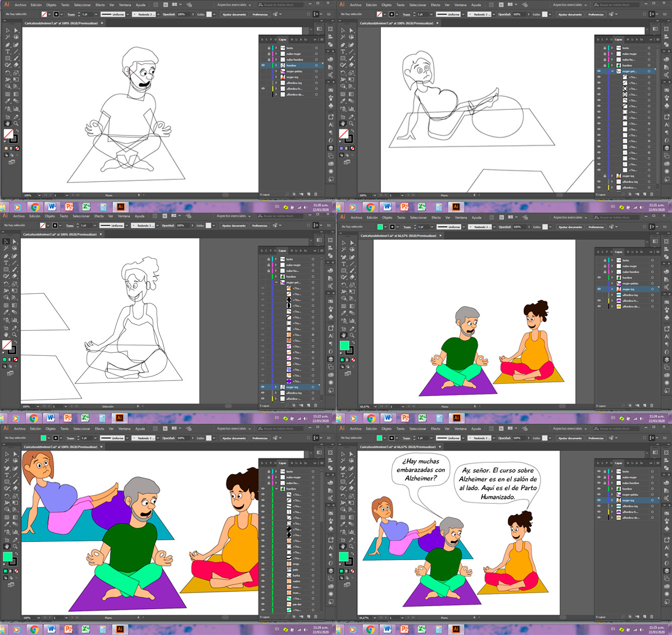
Task: Click Ajustar documento button in man-outline window
Action: coord(234,15)
